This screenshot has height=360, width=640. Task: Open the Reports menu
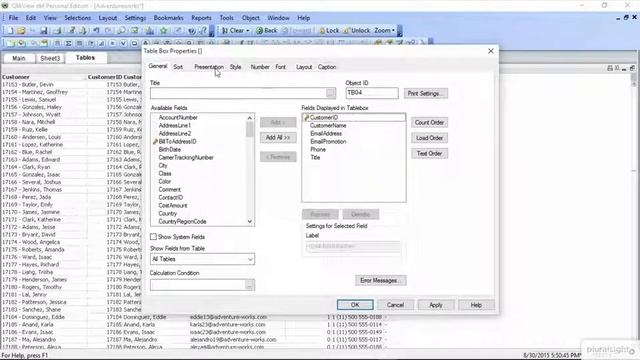click(x=201, y=18)
